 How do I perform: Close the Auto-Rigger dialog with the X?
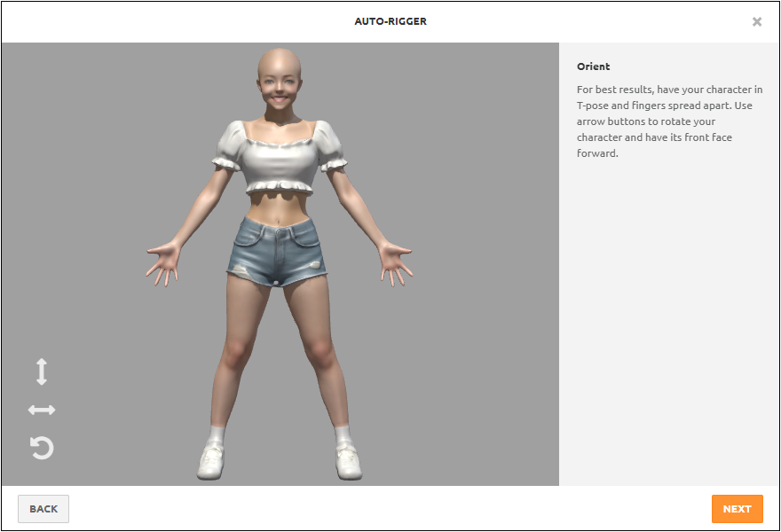point(757,21)
